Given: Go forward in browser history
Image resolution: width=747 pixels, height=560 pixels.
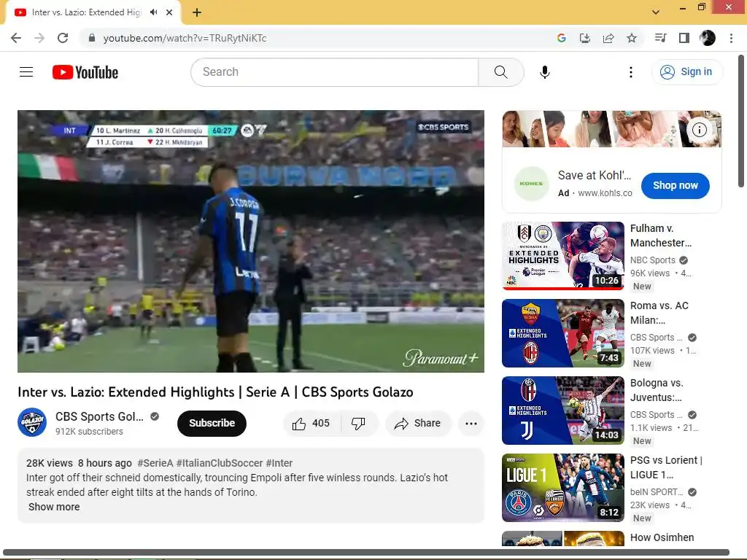Looking at the screenshot, I should point(39,38).
